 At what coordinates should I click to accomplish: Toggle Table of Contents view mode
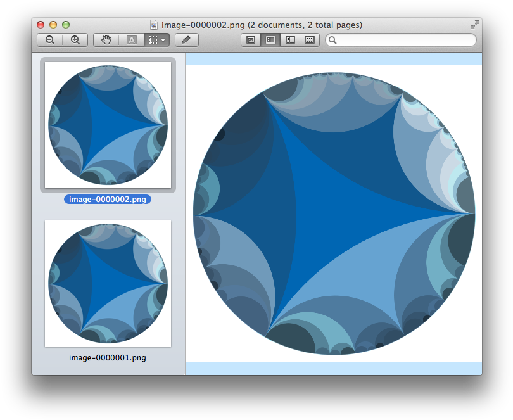(x=289, y=39)
